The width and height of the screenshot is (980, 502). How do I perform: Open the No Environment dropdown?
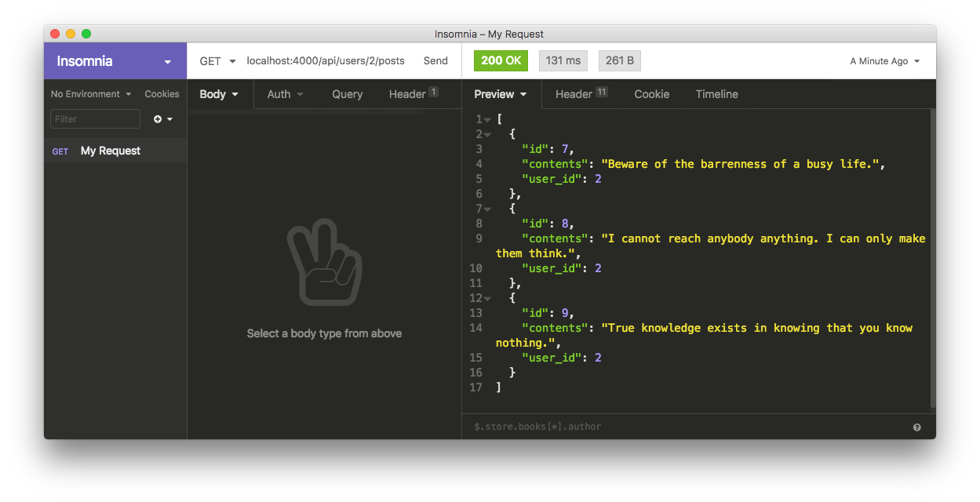91,94
